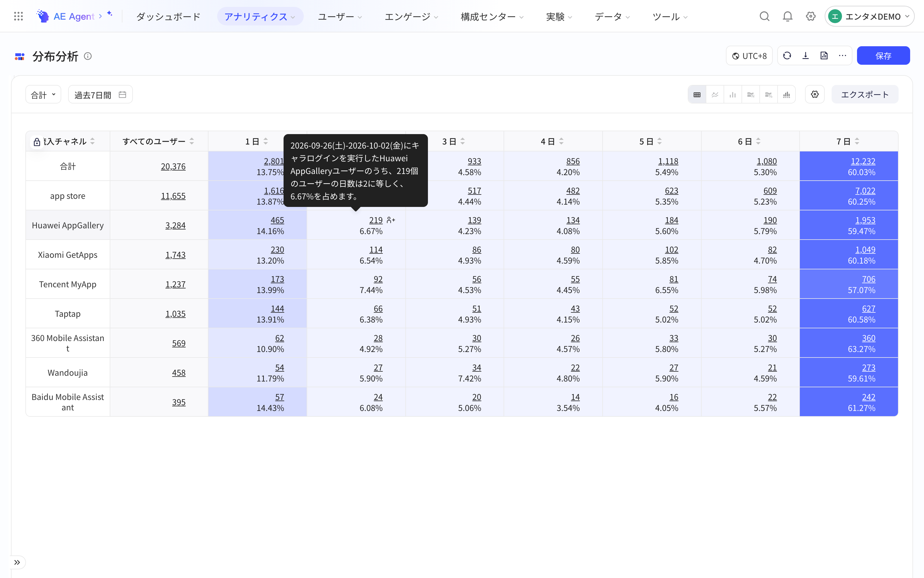Open settings gear in top bar

[811, 16]
